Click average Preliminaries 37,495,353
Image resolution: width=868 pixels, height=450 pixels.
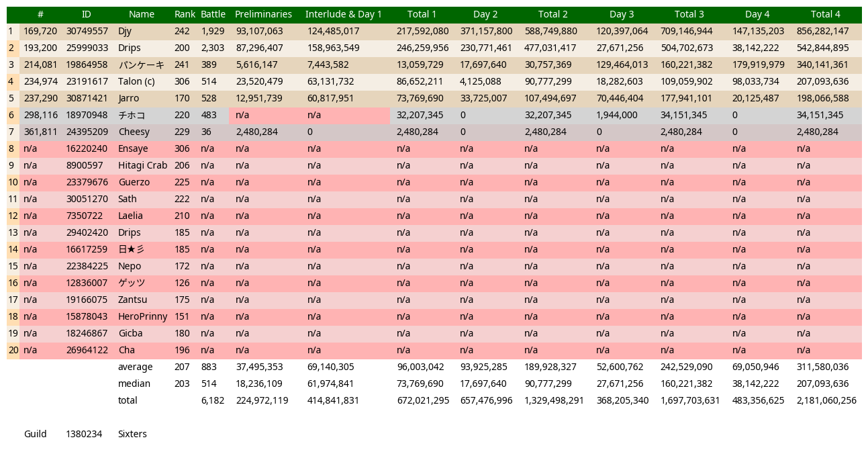259,367
